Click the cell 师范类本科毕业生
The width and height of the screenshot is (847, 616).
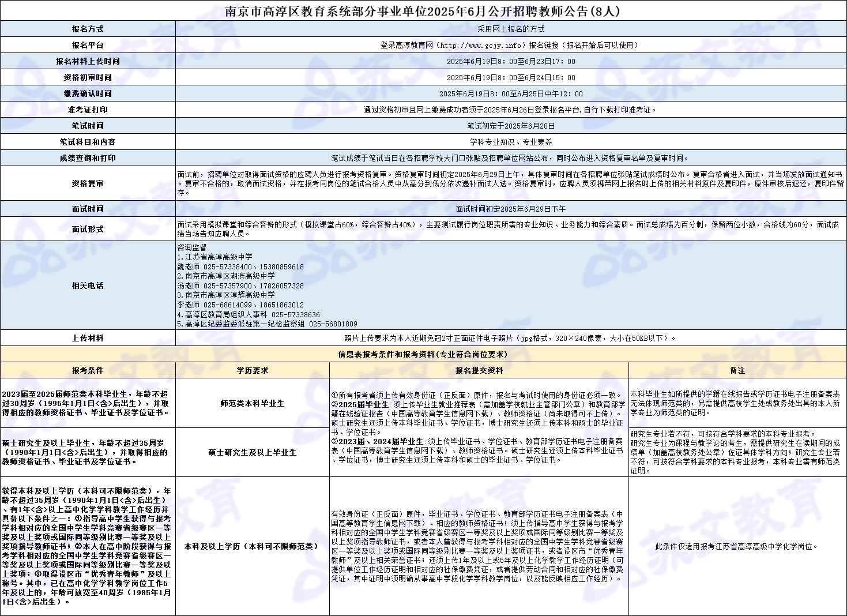click(x=253, y=403)
